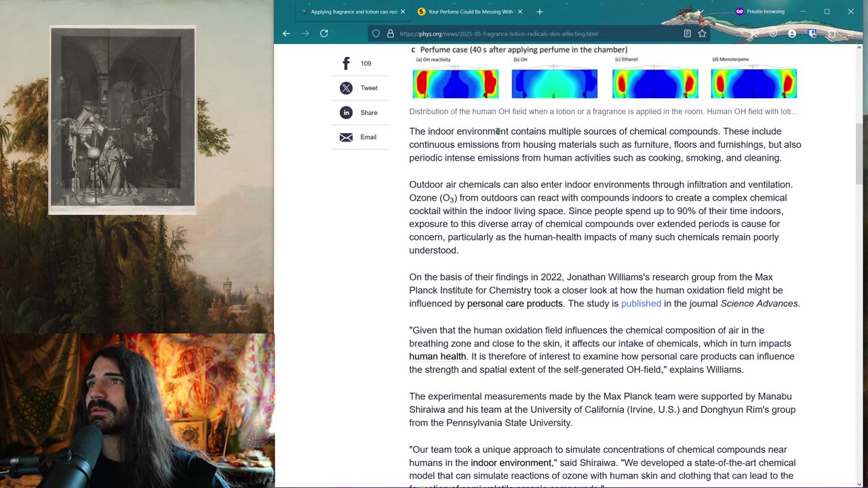Click the (d) Monoterpene heatmap image
Screen dimensions: 868x488
click(x=753, y=83)
